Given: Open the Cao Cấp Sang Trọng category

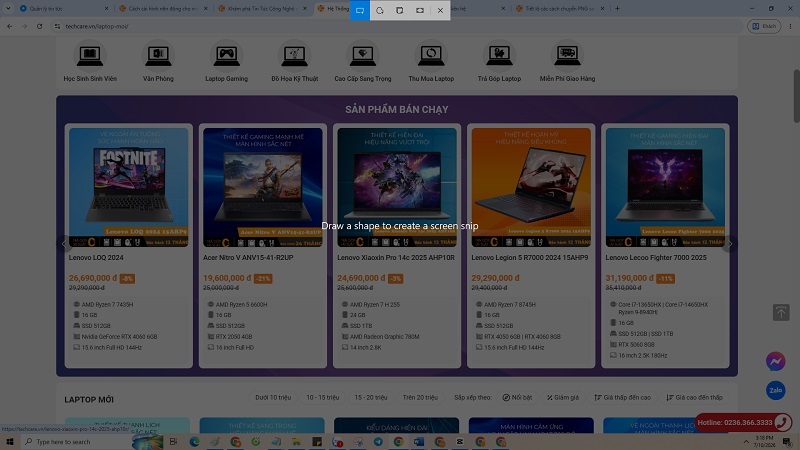Looking at the screenshot, I should point(363,62).
